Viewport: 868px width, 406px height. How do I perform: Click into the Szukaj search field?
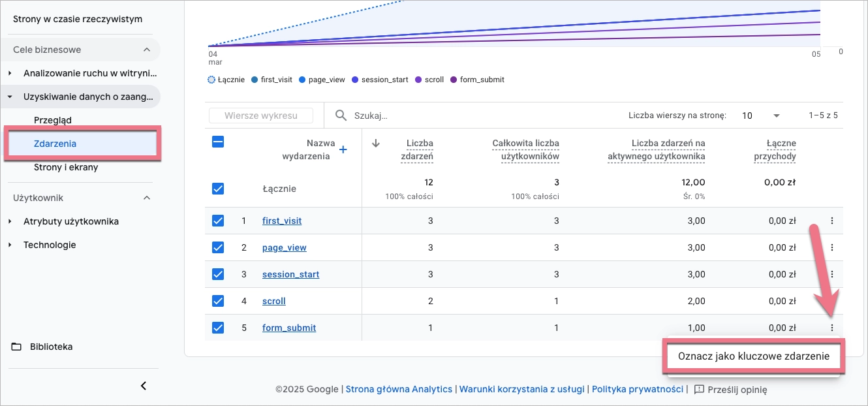[x=457, y=116]
